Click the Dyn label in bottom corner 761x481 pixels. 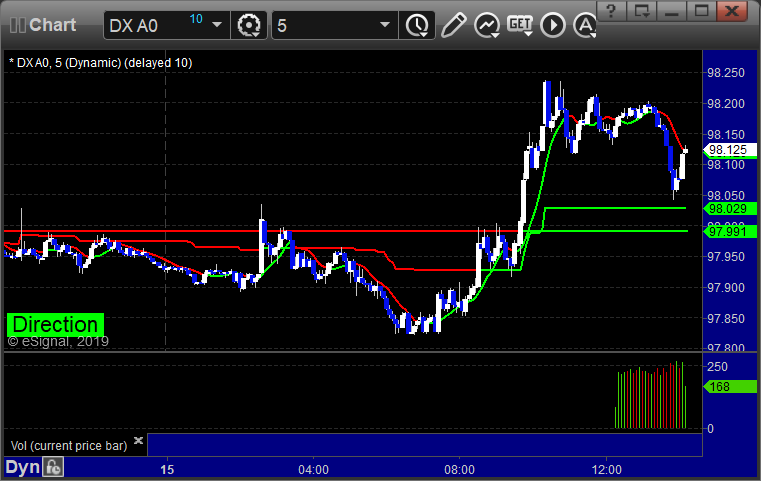[x=24, y=467]
